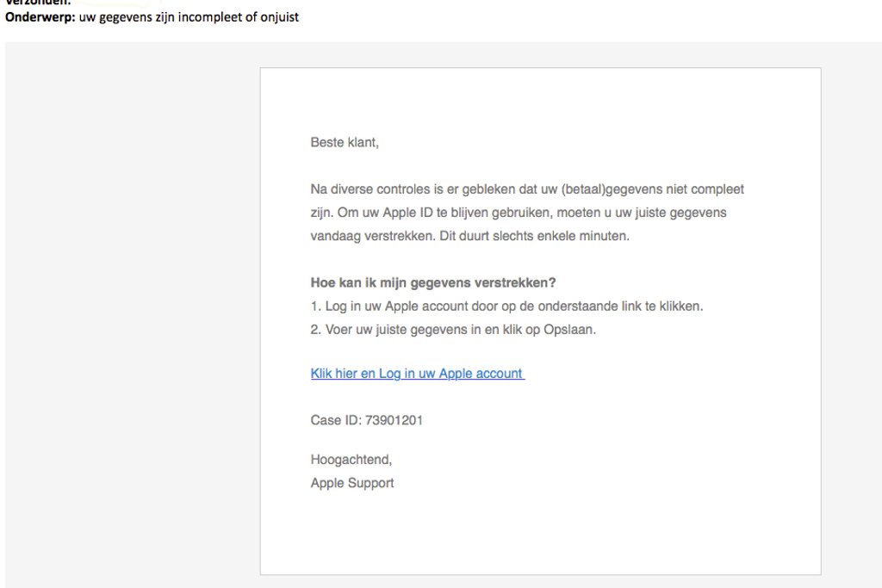Image resolution: width=882 pixels, height=588 pixels.
Task: Click the bold 'Onderwerp:' label
Action: click(x=40, y=17)
